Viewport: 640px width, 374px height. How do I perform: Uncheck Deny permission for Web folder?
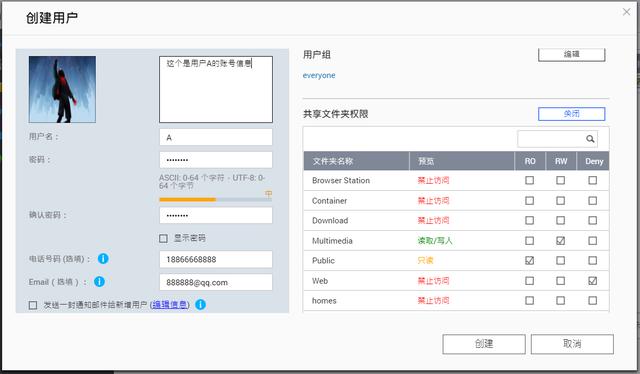coord(592,281)
